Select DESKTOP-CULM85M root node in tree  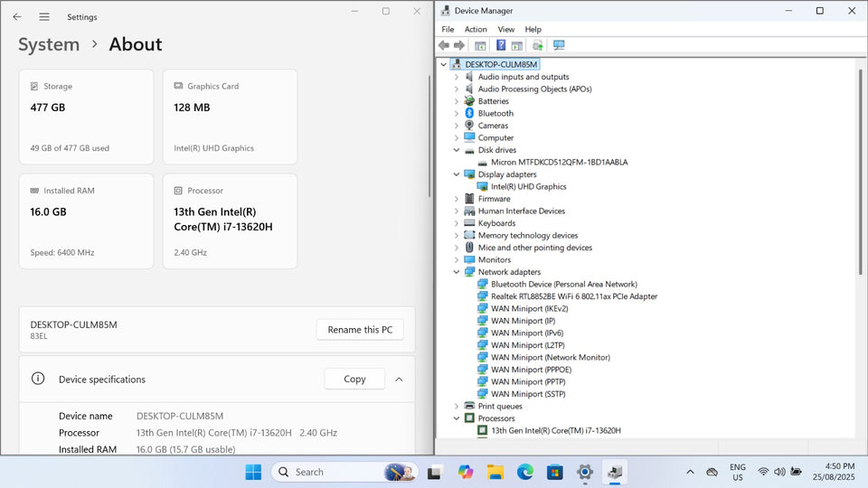(500, 64)
